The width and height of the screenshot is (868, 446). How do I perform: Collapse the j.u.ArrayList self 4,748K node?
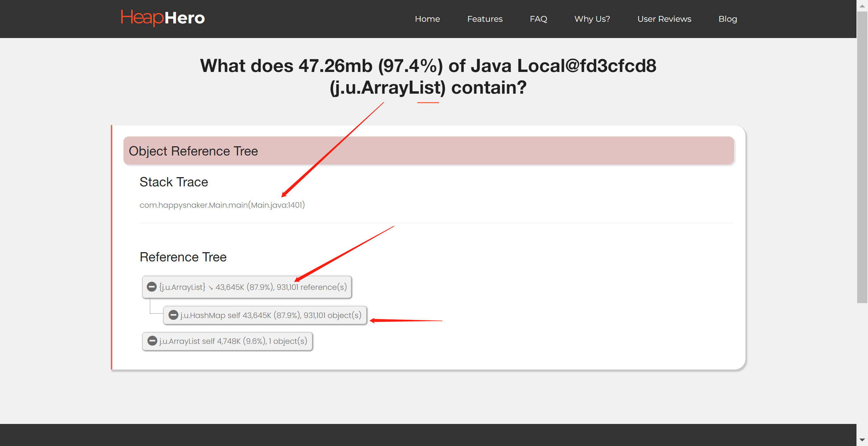(x=152, y=341)
